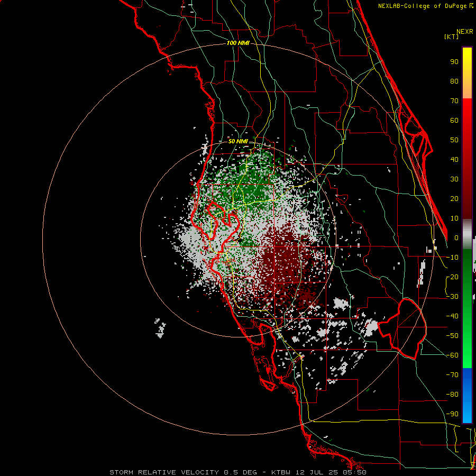Image resolution: width=476 pixels, height=476 pixels.
Task: Click the KTBW station identifier in footer
Action: [x=281, y=472]
